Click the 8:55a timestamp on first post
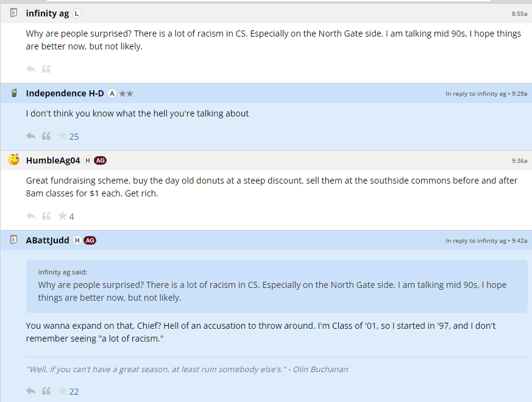This screenshot has width=532, height=402. click(x=519, y=13)
